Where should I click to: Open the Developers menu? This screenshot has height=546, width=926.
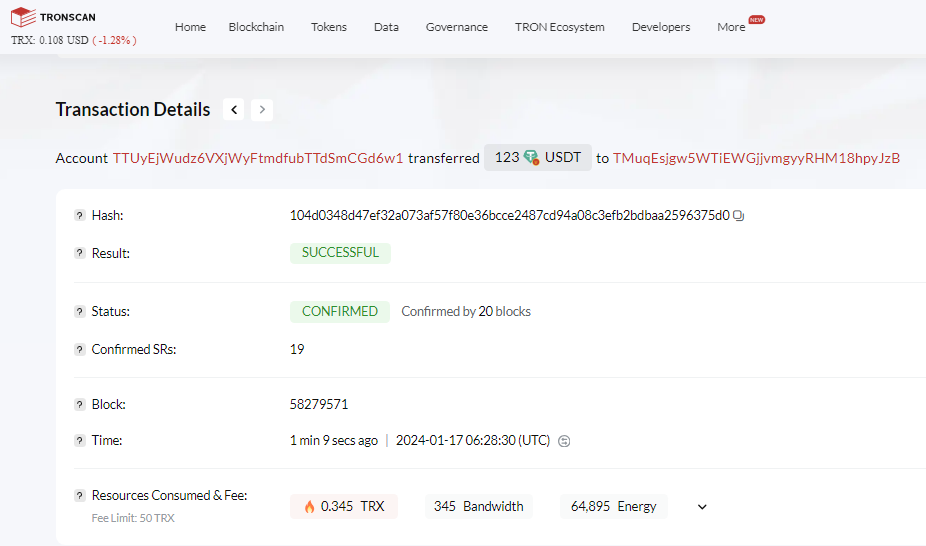click(x=661, y=27)
